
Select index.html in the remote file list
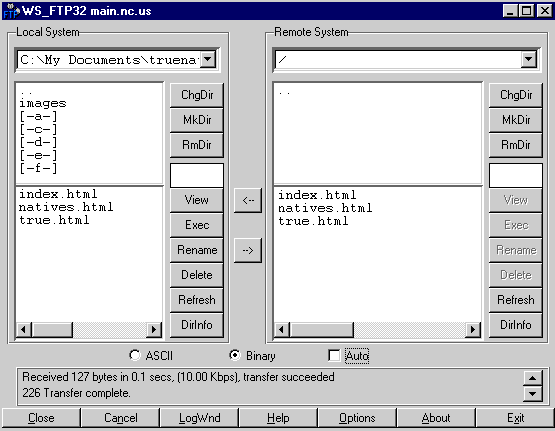click(x=317, y=195)
